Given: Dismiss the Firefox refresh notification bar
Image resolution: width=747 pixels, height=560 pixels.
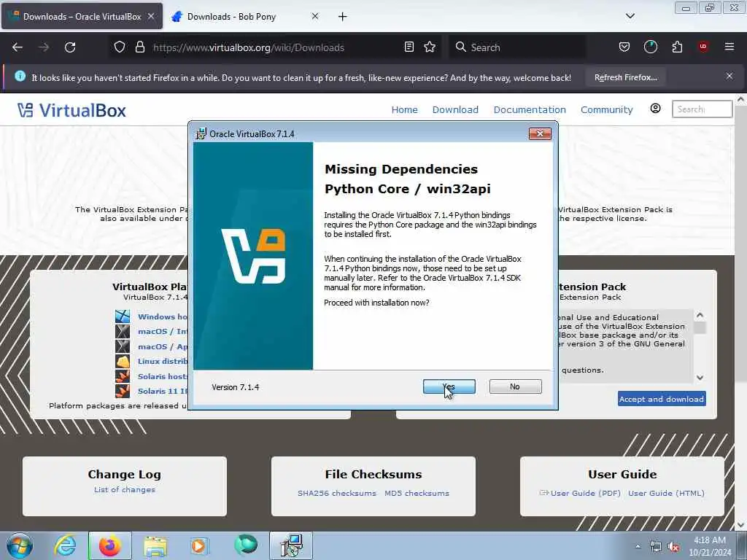Looking at the screenshot, I should pos(729,76).
